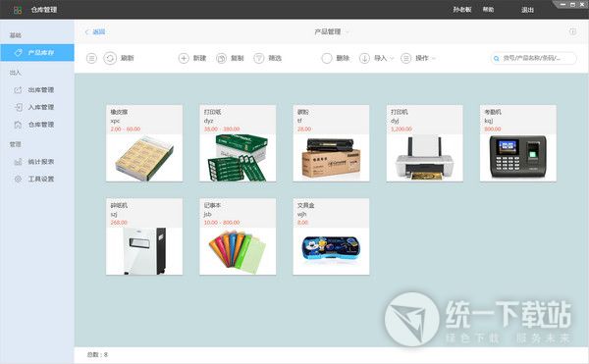This screenshot has height=364, width=589.
Task: Click 帮助 help in the title bar
Action: click(488, 10)
